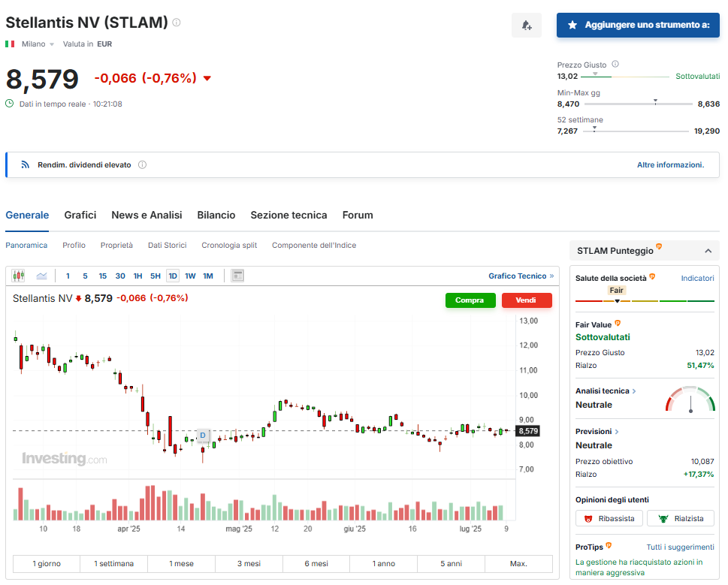Image resolution: width=728 pixels, height=585 pixels.
Task: Open the Proprietà sub-tab
Action: [116, 245]
